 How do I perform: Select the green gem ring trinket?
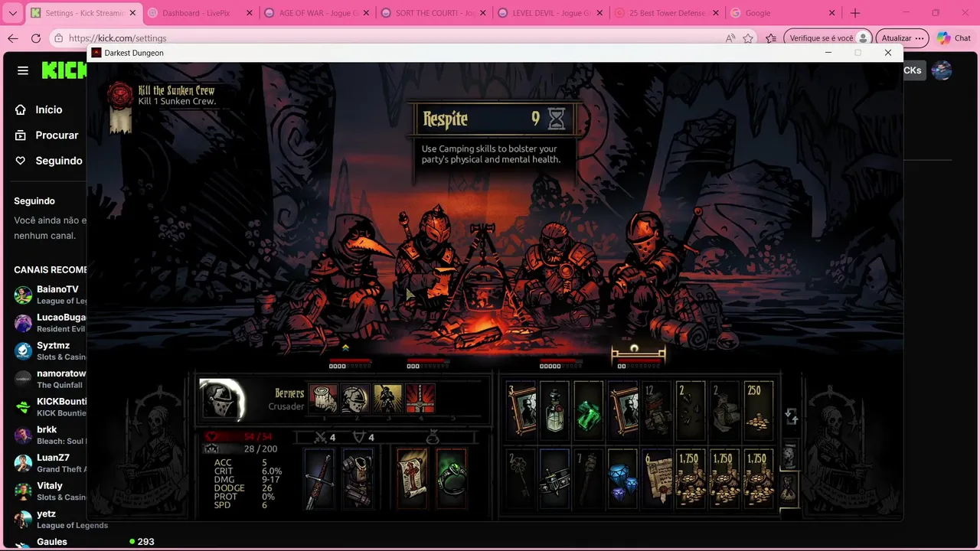451,479
